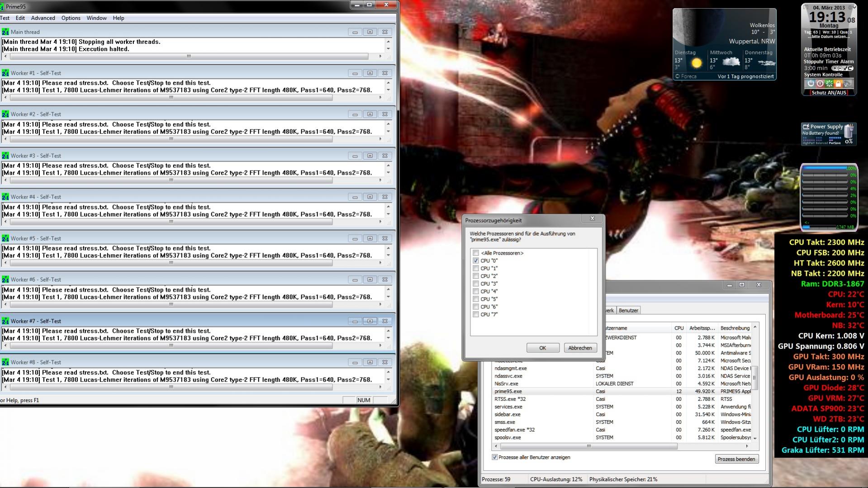The image size is (868, 488).
Task: Check the CPU "5" checkbox
Action: (x=475, y=299)
